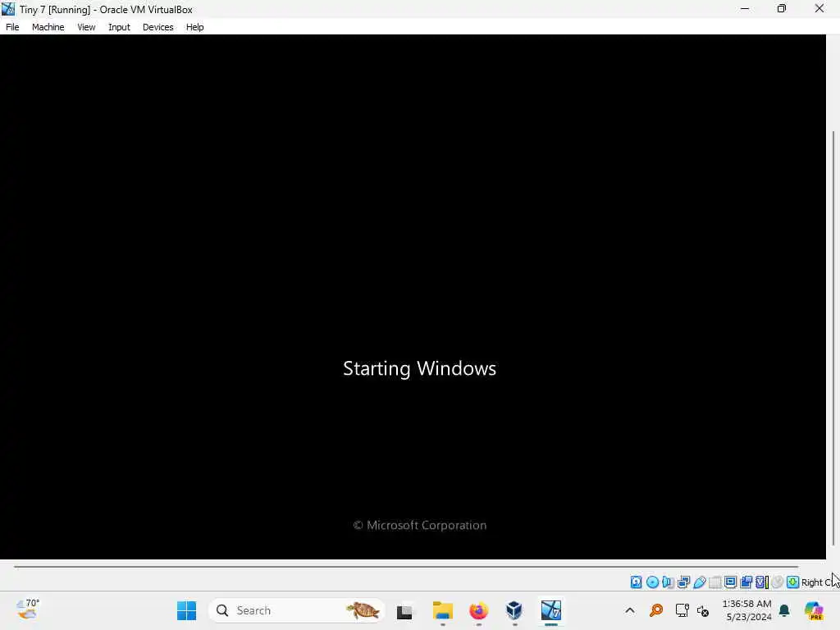Screen dimensions: 840x630
Task: Click the taskbar Search box
Action: point(296,610)
